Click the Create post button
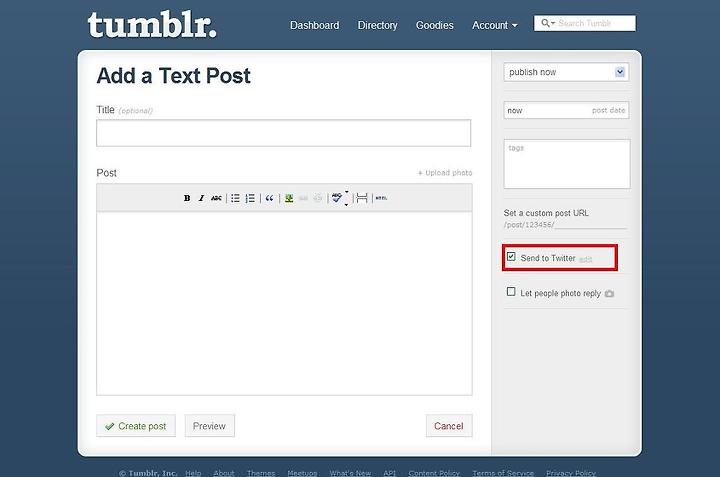720x477 pixels. (136, 426)
